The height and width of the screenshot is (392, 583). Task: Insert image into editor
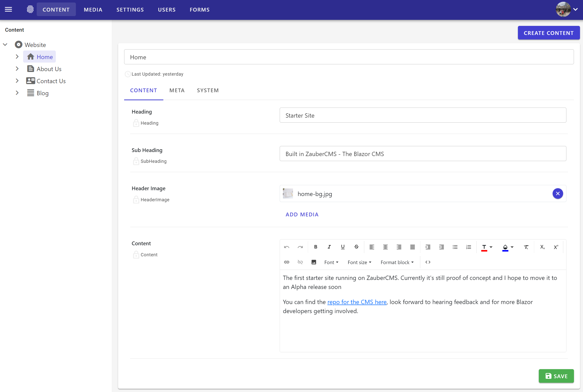[314, 262]
